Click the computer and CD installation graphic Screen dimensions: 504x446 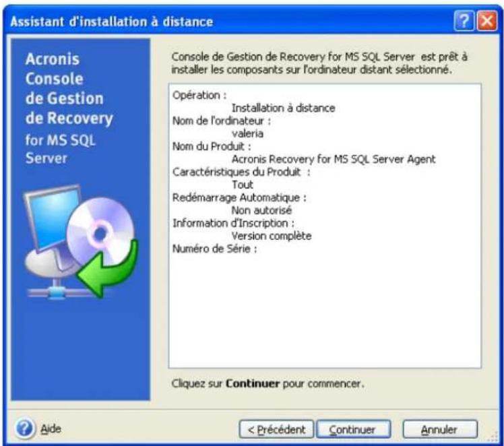click(x=80, y=242)
